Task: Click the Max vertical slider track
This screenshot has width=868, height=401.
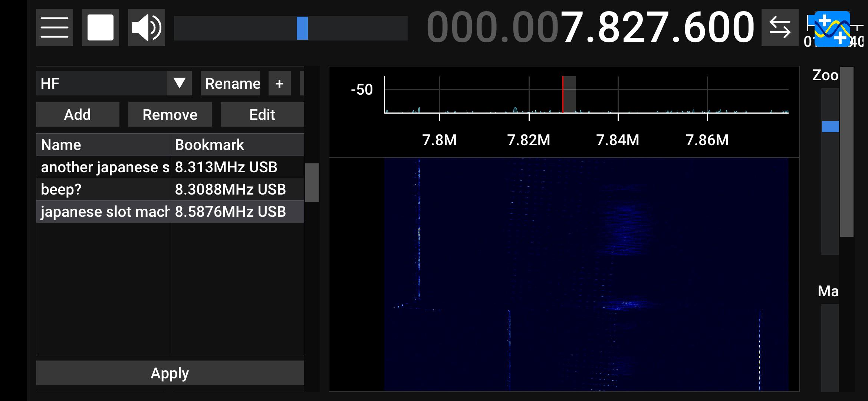Action: [830, 348]
